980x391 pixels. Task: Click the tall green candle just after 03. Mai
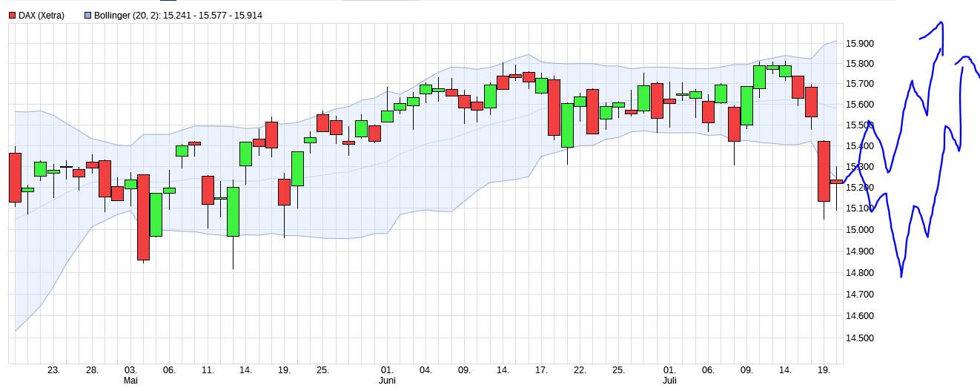pos(156,214)
